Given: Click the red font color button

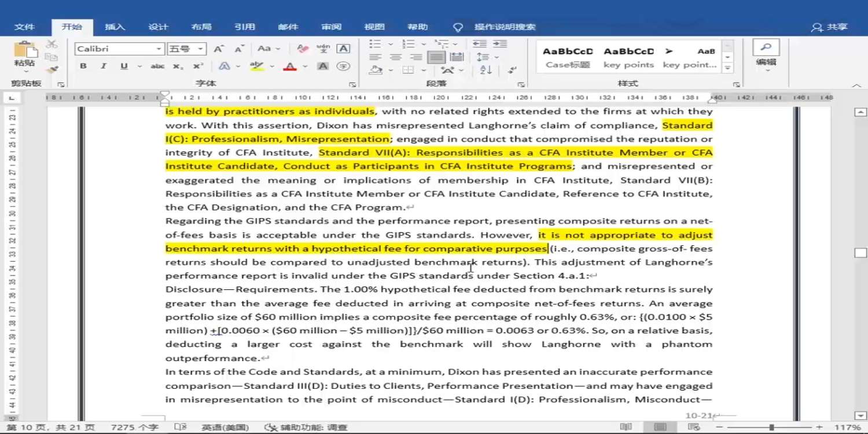Looking at the screenshot, I should point(290,66).
